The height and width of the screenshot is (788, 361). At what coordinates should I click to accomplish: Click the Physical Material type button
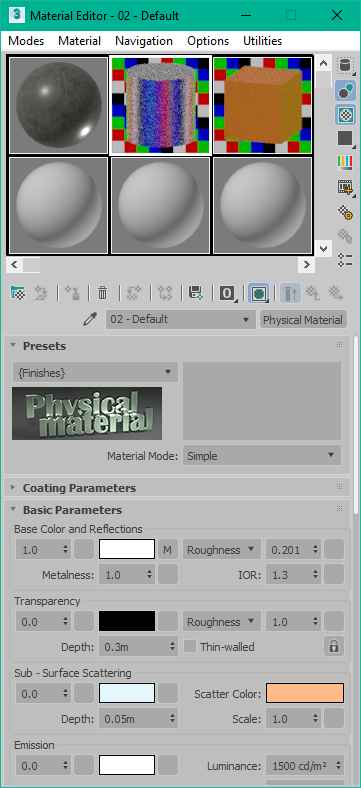303,320
